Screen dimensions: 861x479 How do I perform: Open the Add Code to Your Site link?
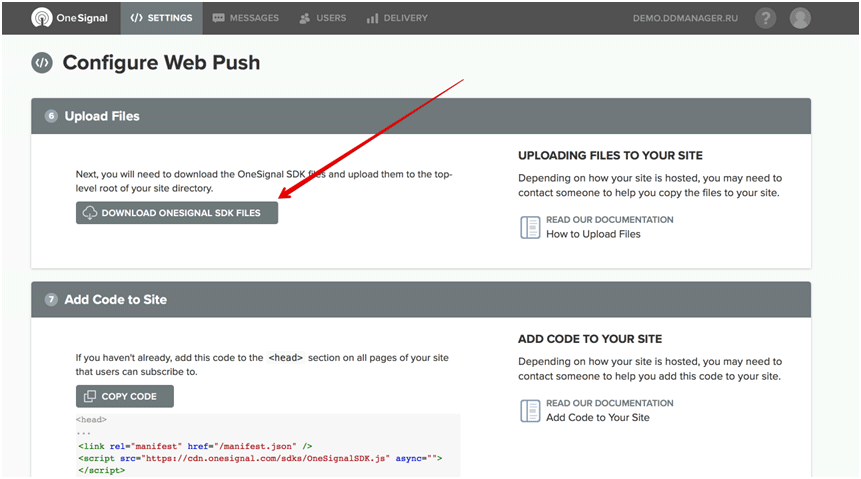(x=597, y=417)
